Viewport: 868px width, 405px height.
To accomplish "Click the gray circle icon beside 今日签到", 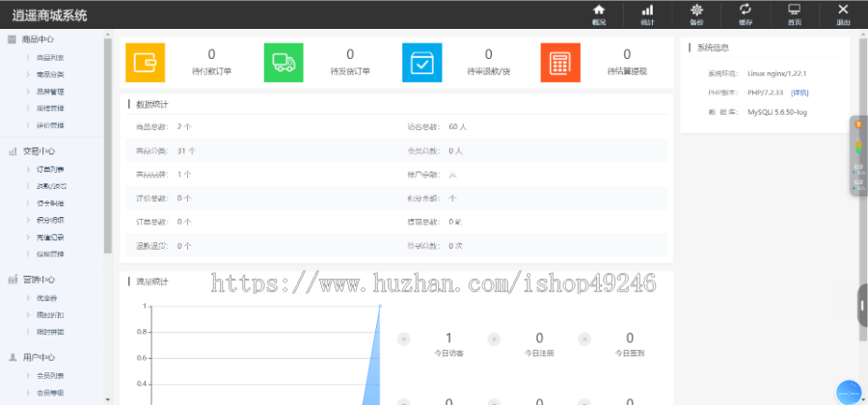I will 584,339.
